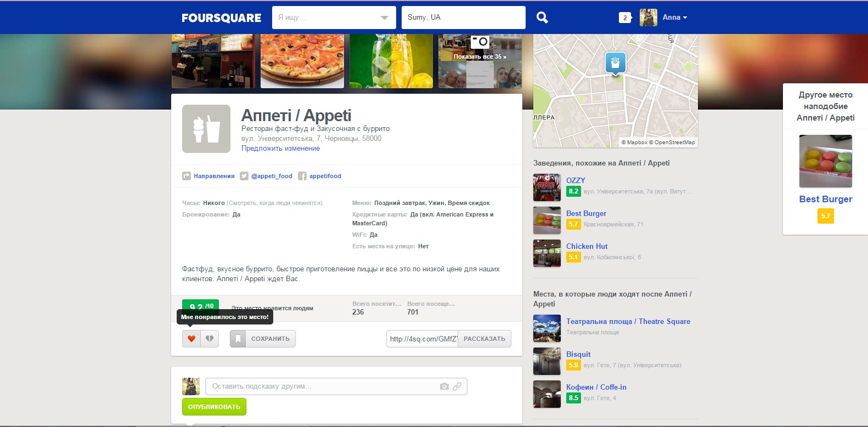Click the Best Burger title in side card
This screenshot has height=427, width=868.
tap(826, 199)
